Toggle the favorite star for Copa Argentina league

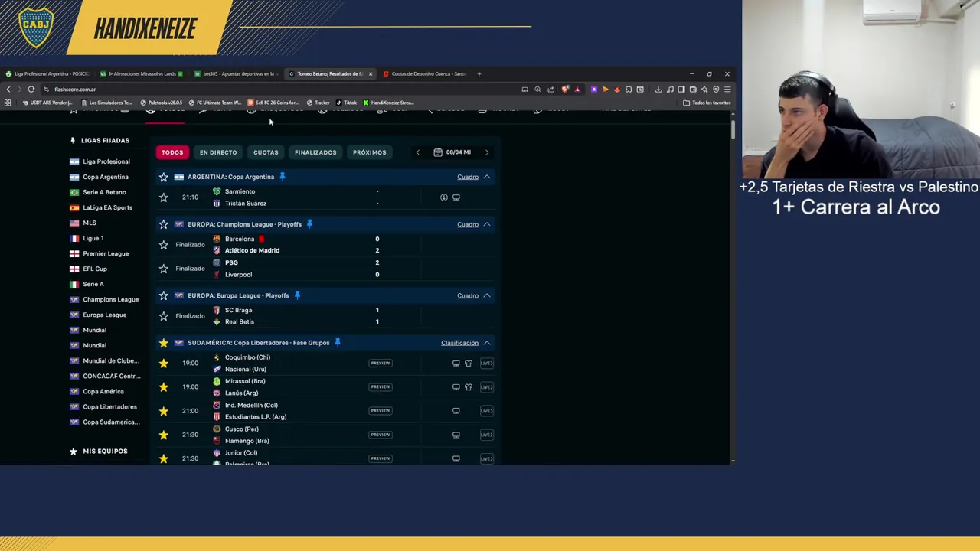pyautogui.click(x=163, y=177)
